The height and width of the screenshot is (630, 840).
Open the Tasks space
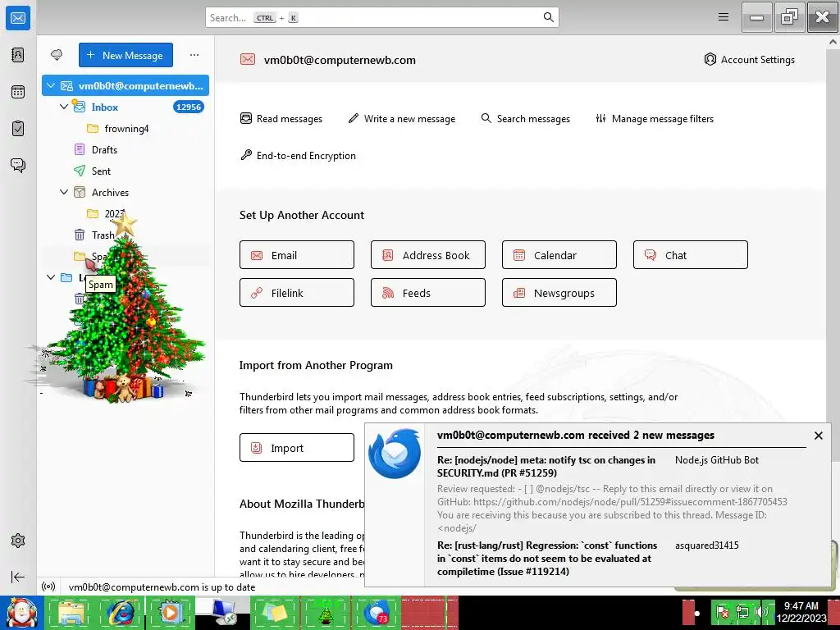[x=18, y=129]
